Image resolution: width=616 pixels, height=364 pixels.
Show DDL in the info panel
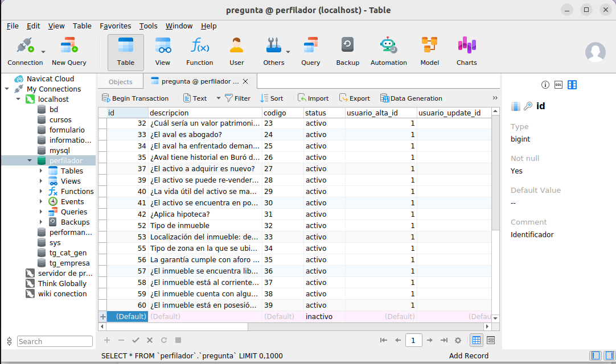tap(558, 85)
